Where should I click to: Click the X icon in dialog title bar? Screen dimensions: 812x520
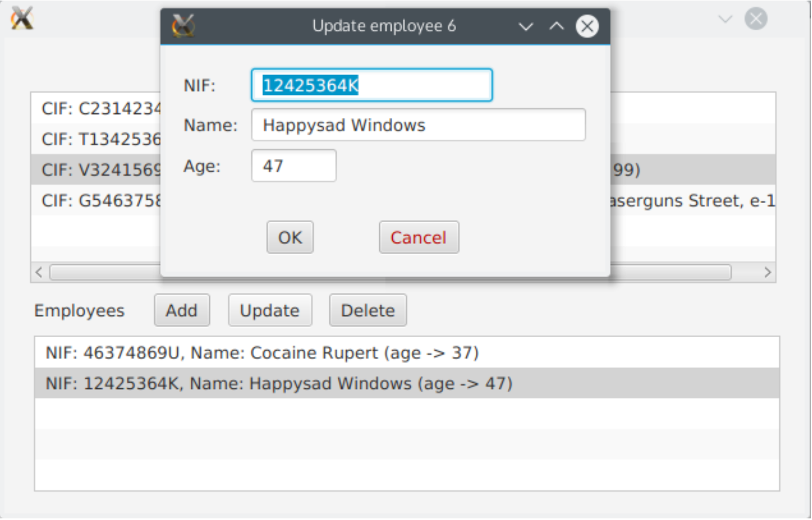pyautogui.click(x=183, y=26)
